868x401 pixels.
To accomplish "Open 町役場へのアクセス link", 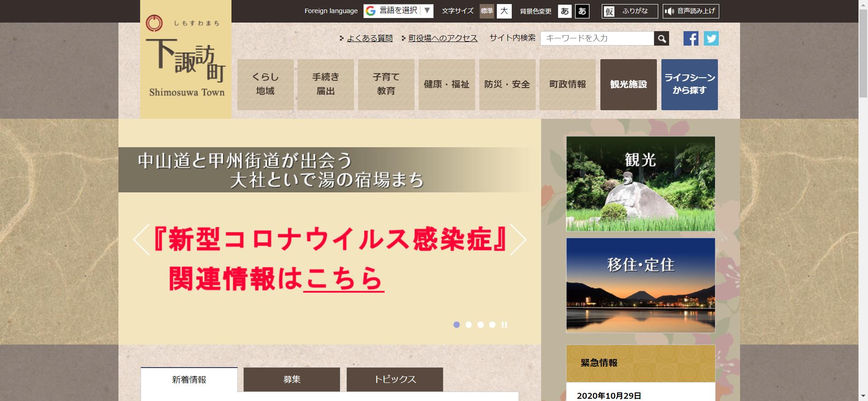I will tap(443, 38).
